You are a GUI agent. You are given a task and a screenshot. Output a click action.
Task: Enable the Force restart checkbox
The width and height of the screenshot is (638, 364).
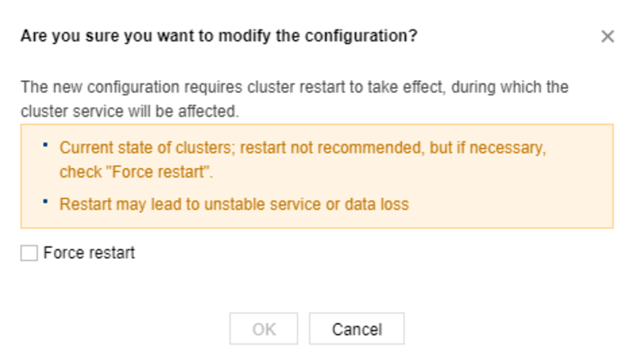(x=29, y=254)
